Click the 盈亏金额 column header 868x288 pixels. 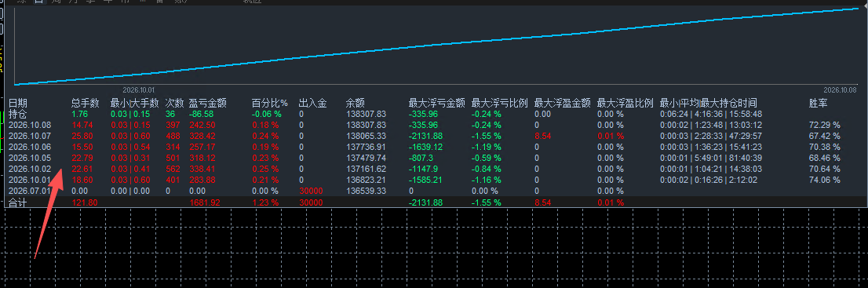(208, 103)
